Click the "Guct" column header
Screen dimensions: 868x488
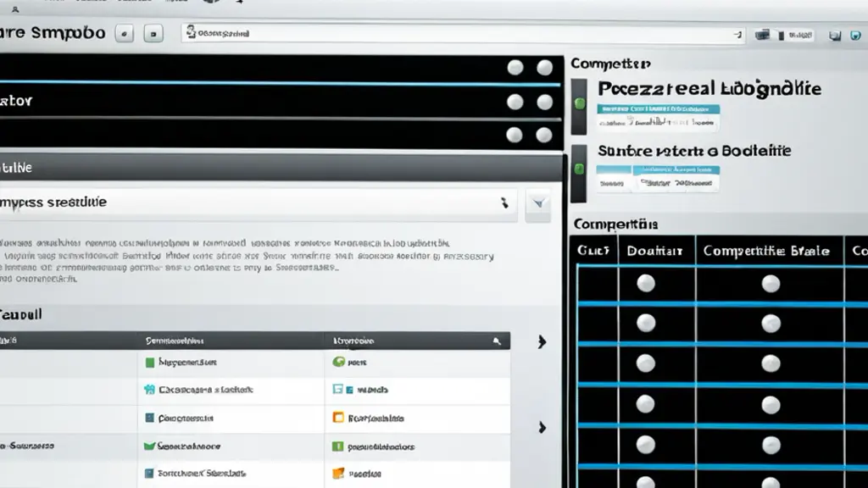coord(594,251)
